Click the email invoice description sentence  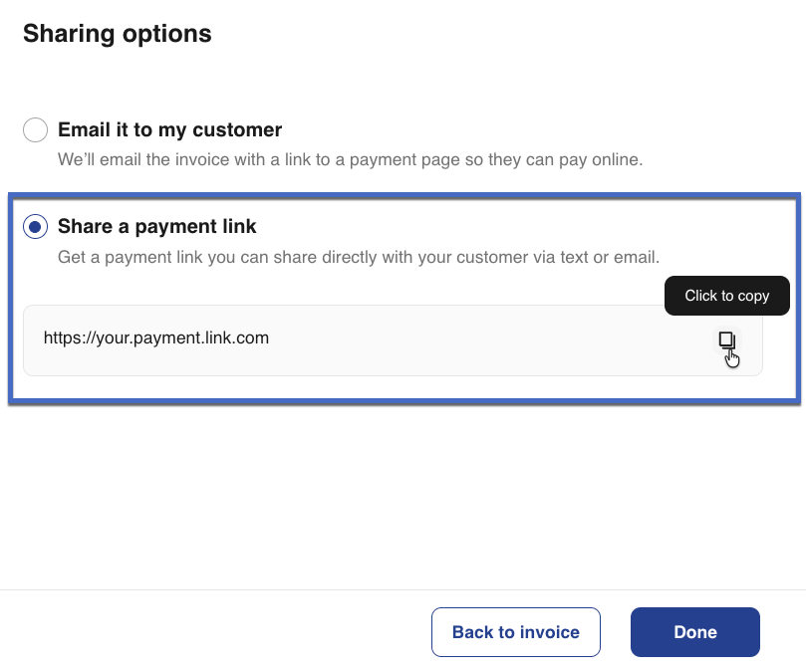tap(352, 159)
